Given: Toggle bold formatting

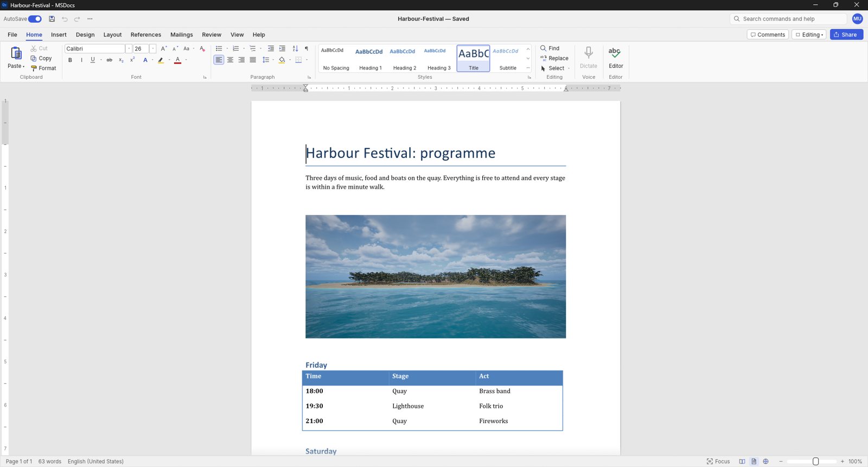Looking at the screenshot, I should click(70, 60).
